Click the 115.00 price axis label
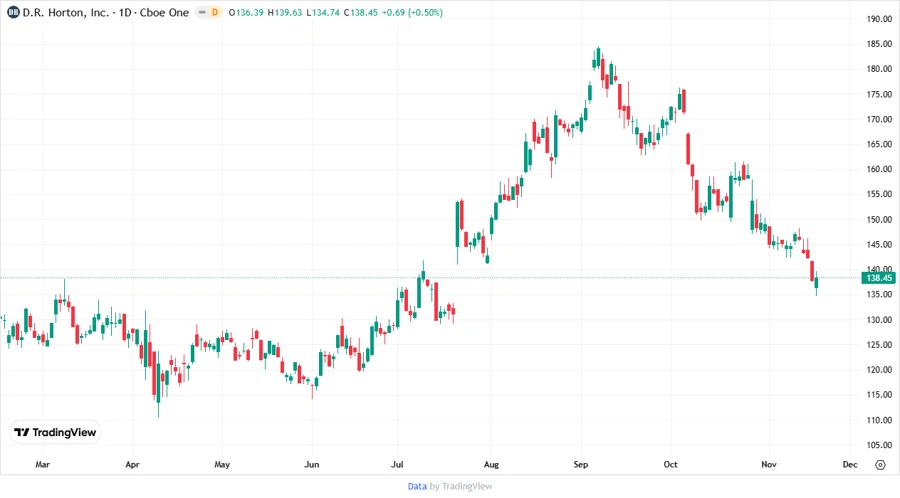The height and width of the screenshot is (498, 900). coord(879,395)
